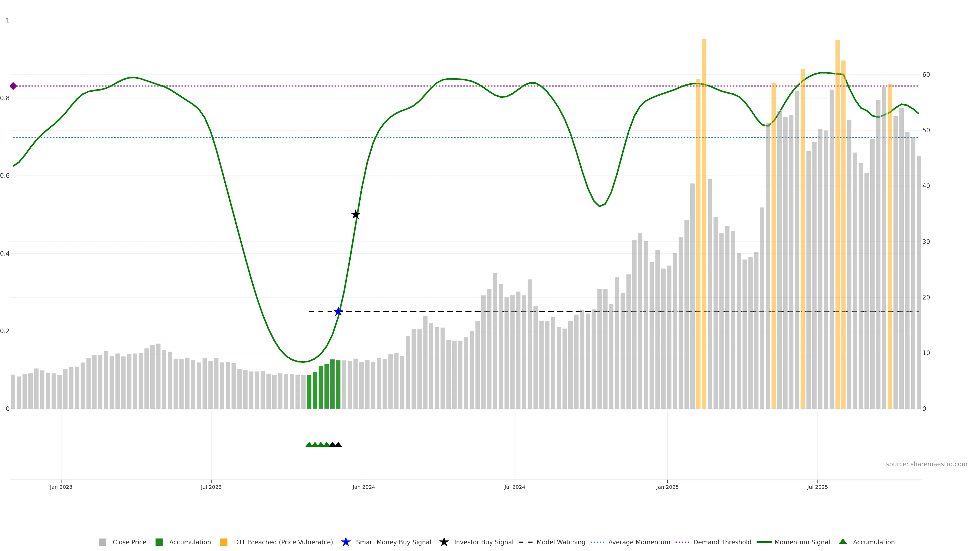Viewport: 980px width, 551px height.
Task: Click the orange DTL Breached swatch
Action: 224,542
